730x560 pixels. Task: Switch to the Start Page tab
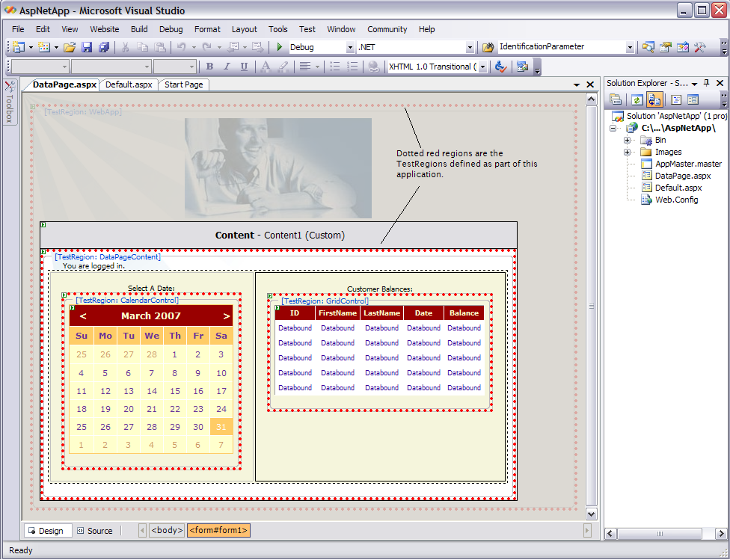tap(184, 84)
